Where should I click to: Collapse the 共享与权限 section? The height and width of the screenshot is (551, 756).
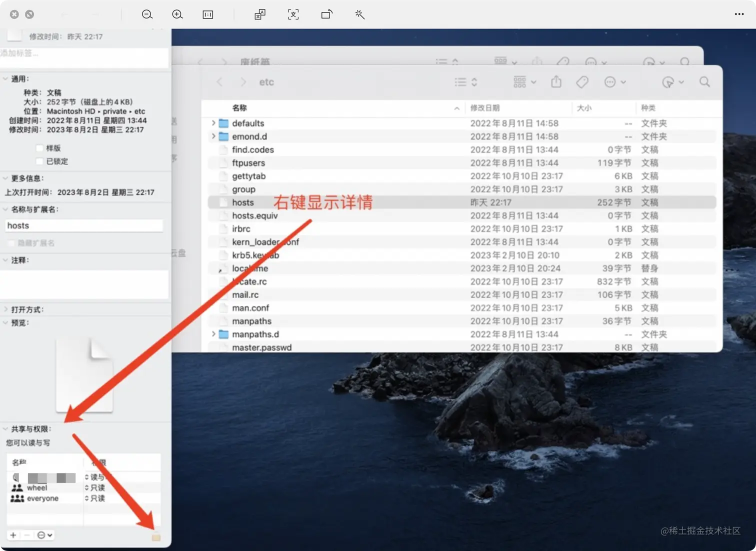[x=5, y=429]
